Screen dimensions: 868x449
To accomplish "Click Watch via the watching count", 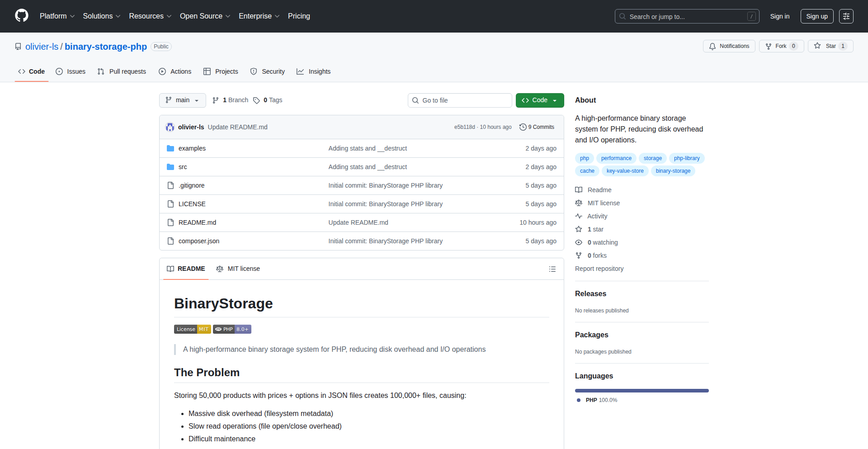I will tap(601, 242).
